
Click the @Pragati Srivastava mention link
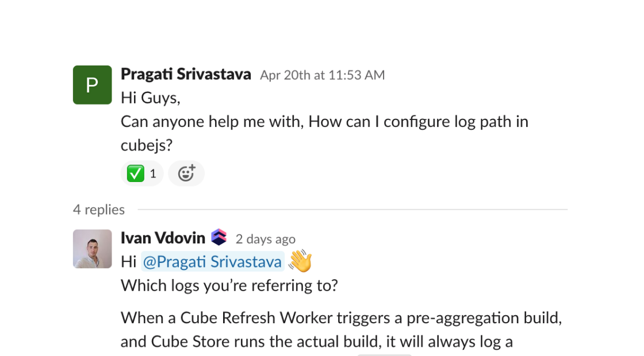[x=213, y=261]
